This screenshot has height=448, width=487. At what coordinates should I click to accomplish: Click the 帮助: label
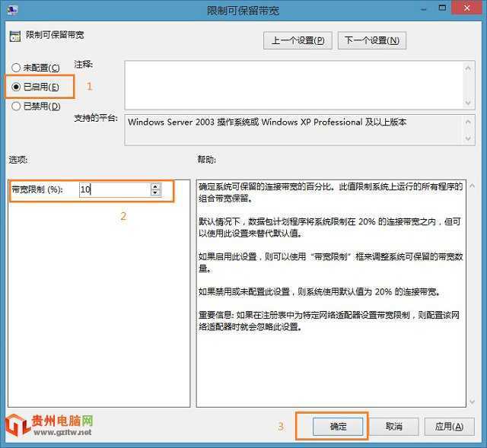pos(206,160)
